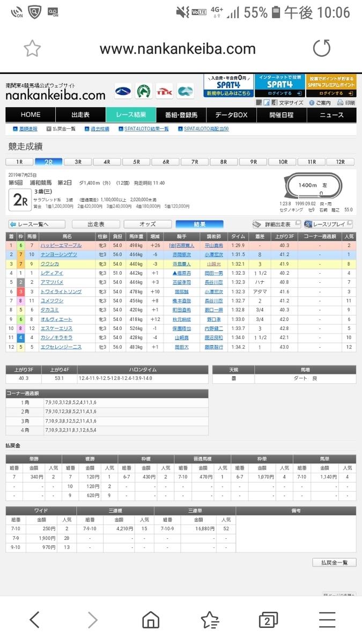Open horse オルヴィエート link

point(57,319)
